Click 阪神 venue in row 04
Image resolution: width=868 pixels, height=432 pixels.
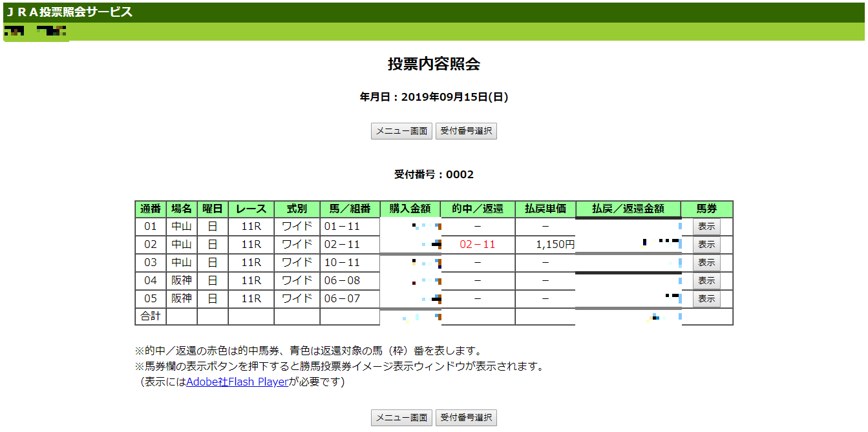tap(182, 281)
